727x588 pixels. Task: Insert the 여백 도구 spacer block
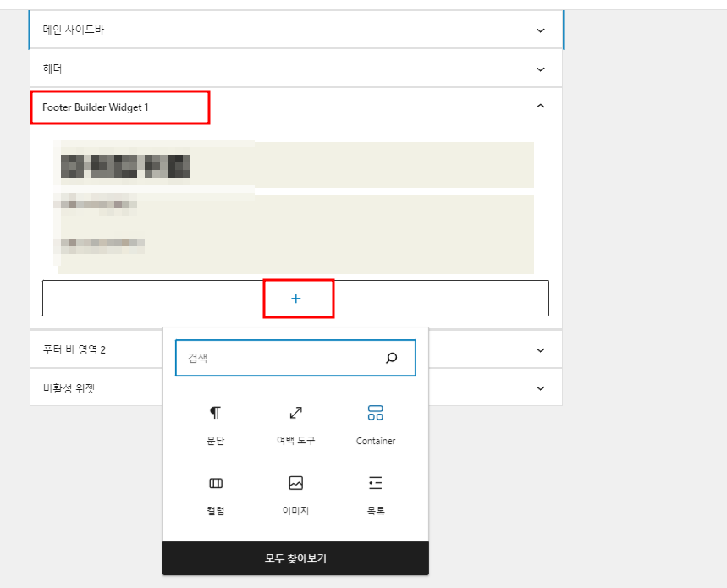click(295, 423)
